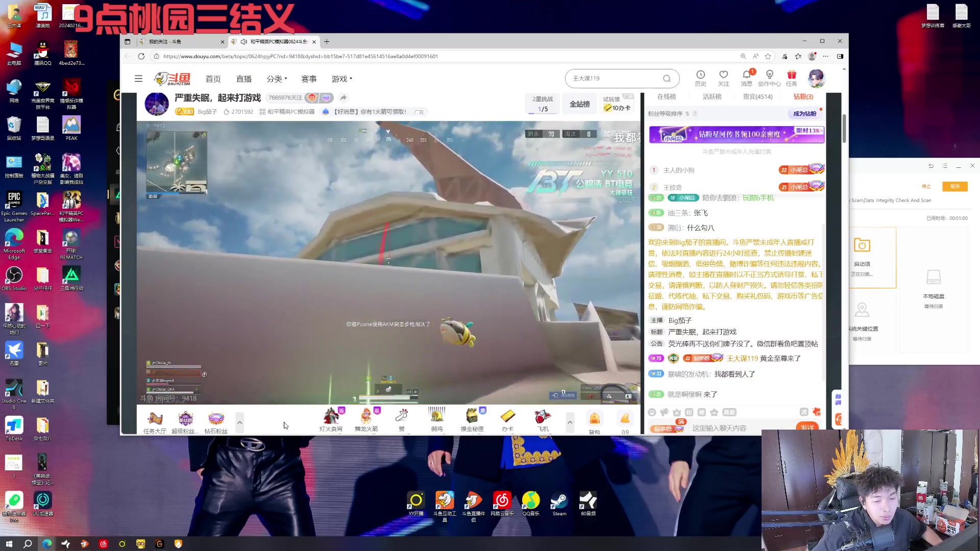Screen dimensions: 980x551
Task: Open 历史 history icon
Action: tap(700, 78)
